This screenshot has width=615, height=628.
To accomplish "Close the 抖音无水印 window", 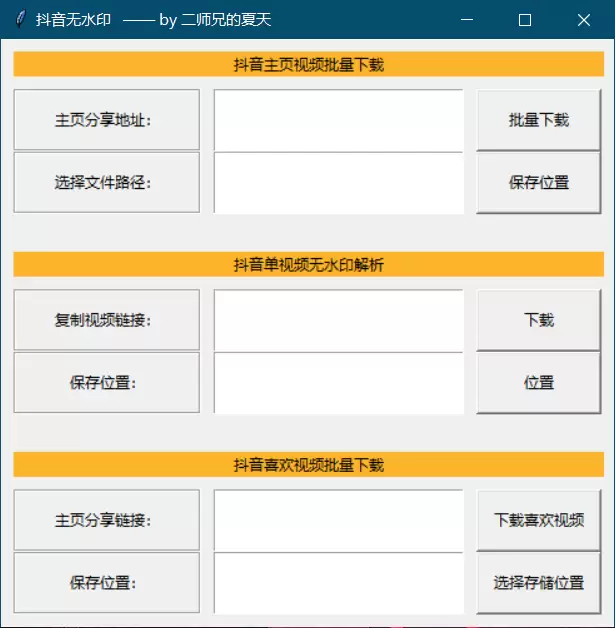I will (x=584, y=19).
